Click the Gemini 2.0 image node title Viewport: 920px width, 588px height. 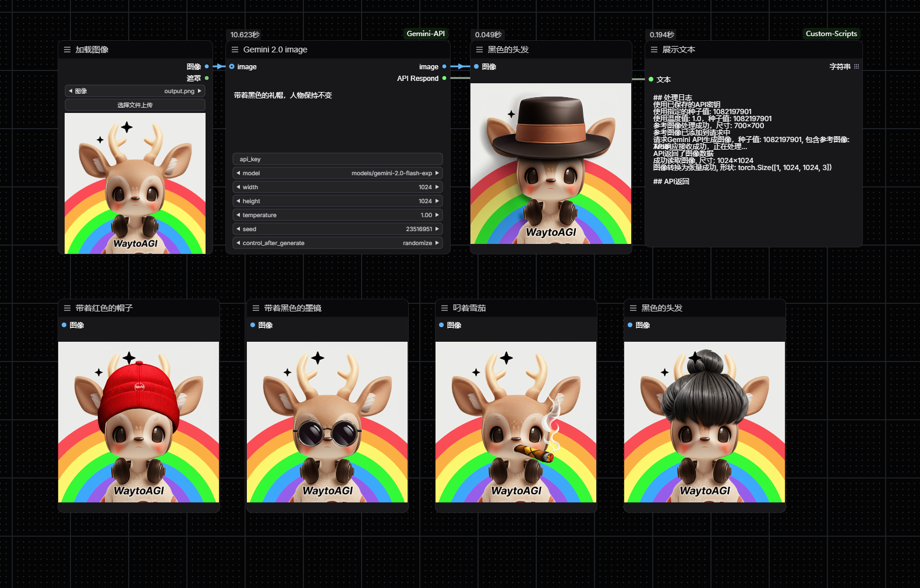[x=275, y=49]
